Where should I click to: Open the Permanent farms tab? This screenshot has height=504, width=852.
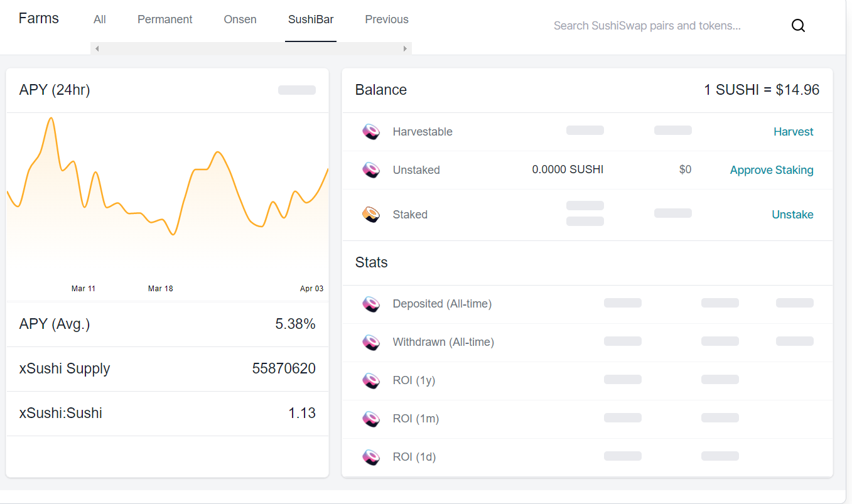tap(165, 19)
